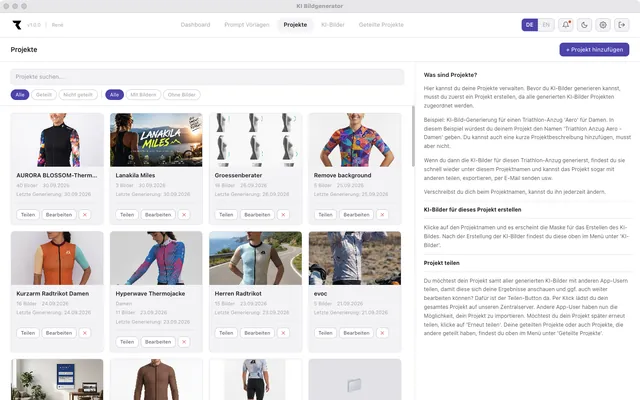Open the evoc project thumbnail
Image resolution: width=640 pixels, height=400 pixels.
click(355, 258)
